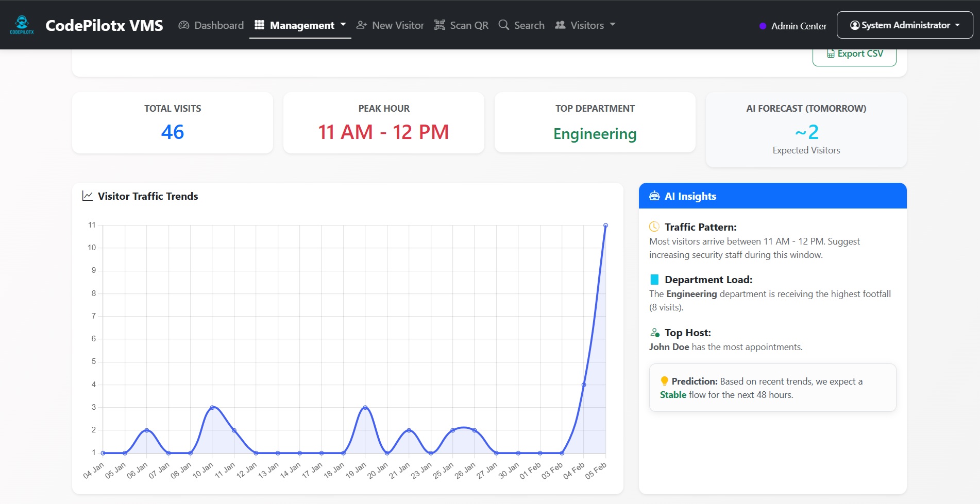980x504 pixels.
Task: Click the AI Insights robot icon
Action: click(654, 196)
